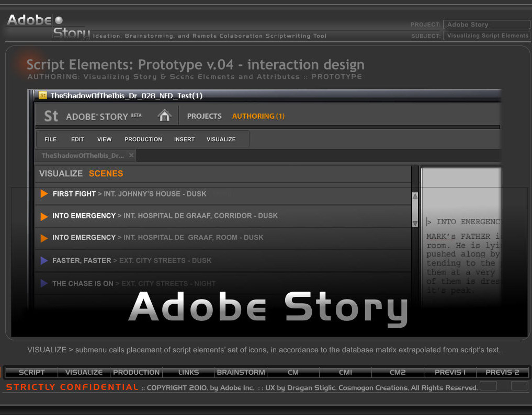
Task: Open the INSERT menu
Action: pyautogui.click(x=184, y=140)
